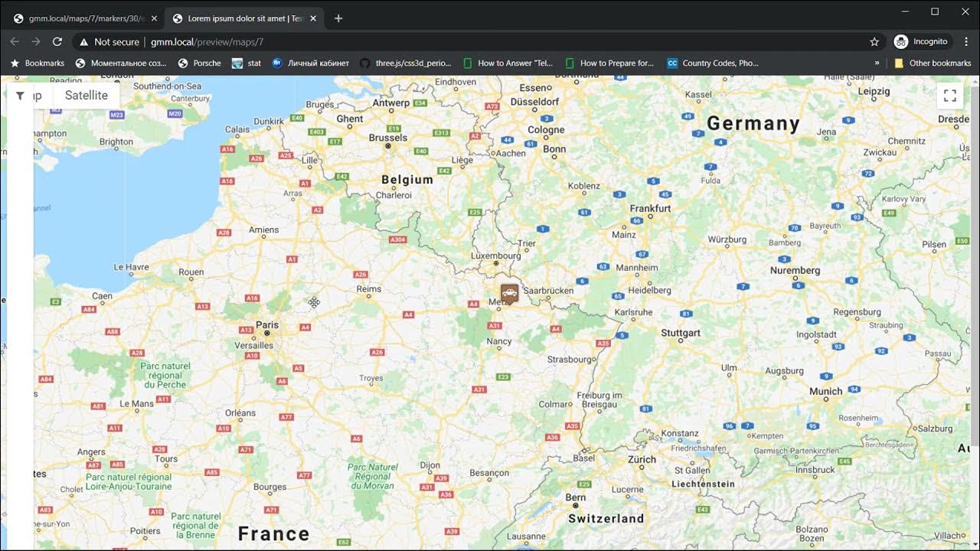Go forward in browser history
This screenshot has width=980, height=551.
[x=36, y=41]
